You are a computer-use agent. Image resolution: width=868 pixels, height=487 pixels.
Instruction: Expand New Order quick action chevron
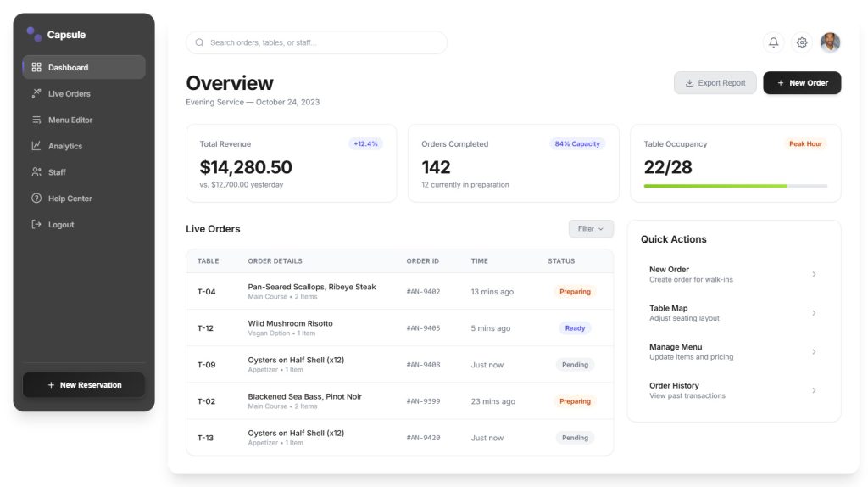coord(814,274)
